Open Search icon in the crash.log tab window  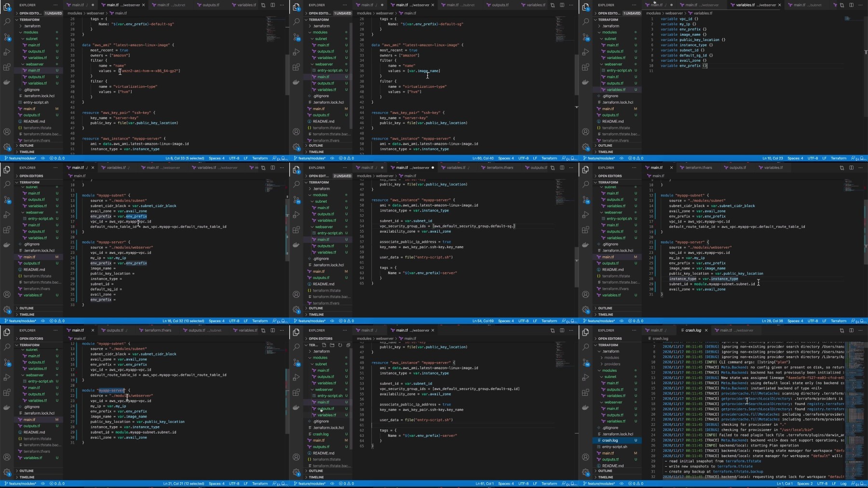pos(585,347)
